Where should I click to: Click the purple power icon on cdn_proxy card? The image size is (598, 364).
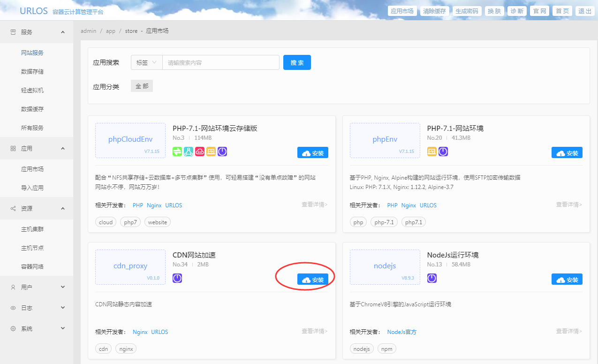tap(177, 278)
